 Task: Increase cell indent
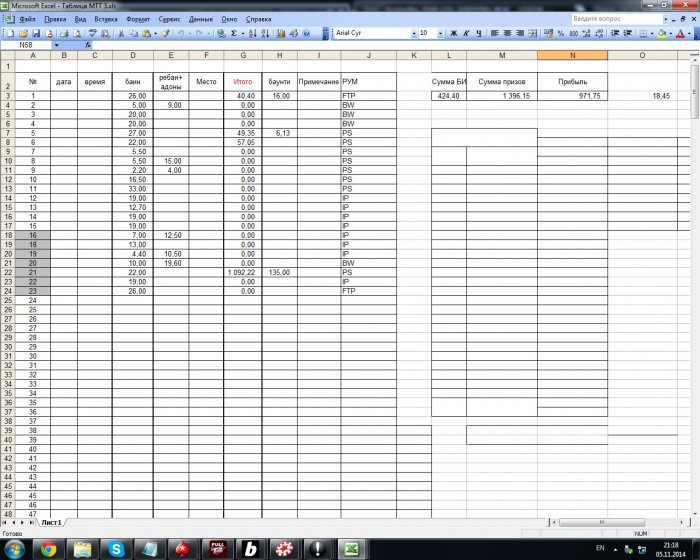(x=628, y=33)
